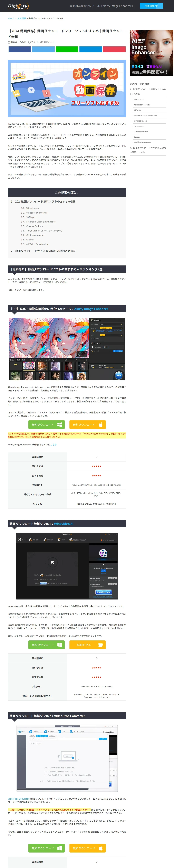This screenshot has width=174, height=868.
Task: Select the Facebook、ひまわり、Twitch supported sites cell
Action: point(96,696)
